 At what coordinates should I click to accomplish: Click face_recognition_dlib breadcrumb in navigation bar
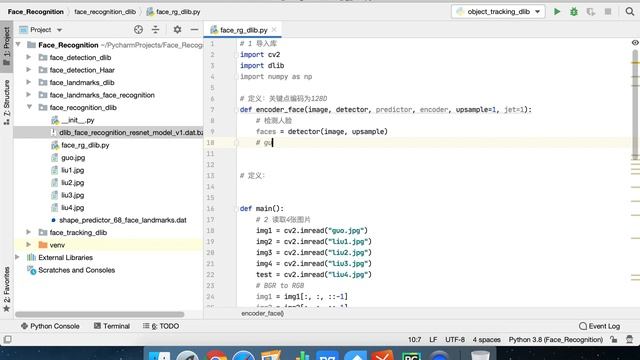tap(105, 11)
